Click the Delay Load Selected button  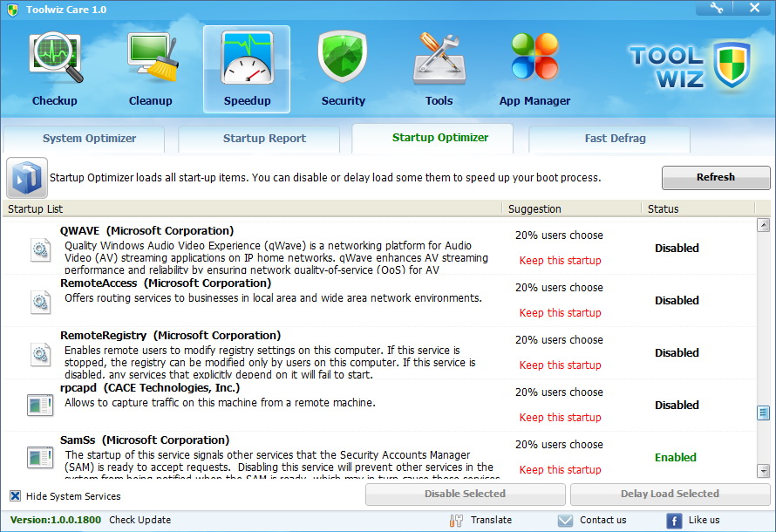pos(670,494)
